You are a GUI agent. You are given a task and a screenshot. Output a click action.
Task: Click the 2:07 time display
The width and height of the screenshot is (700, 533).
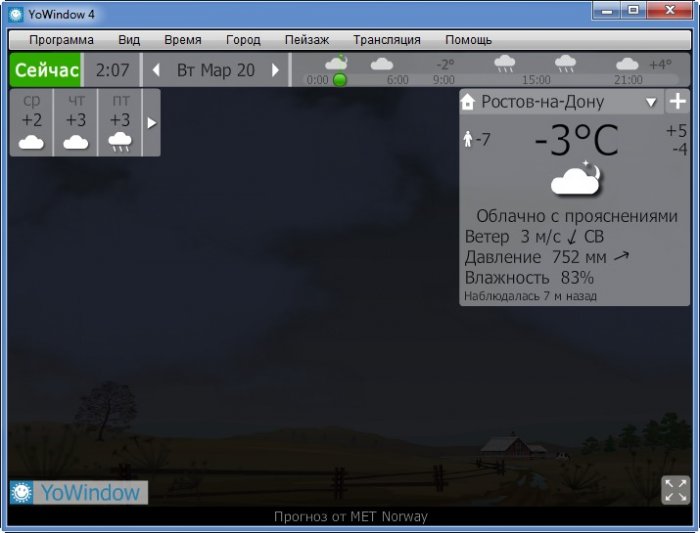click(112, 70)
